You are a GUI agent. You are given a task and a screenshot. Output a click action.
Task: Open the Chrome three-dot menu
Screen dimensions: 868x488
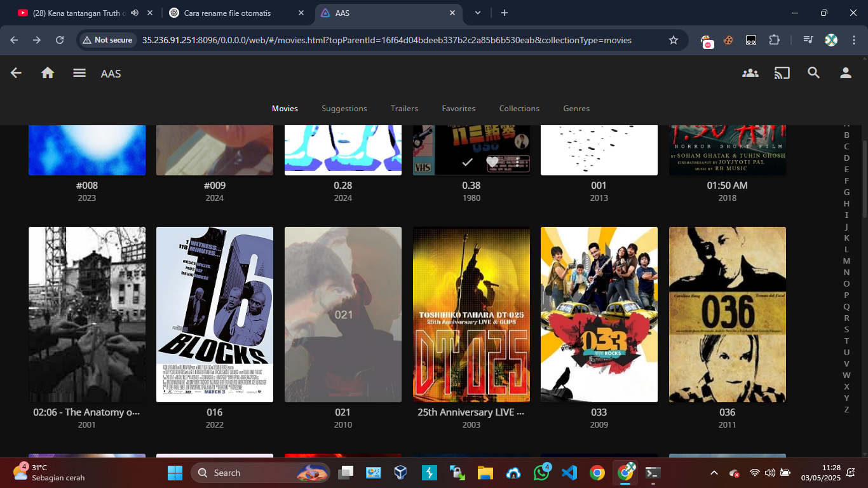click(x=853, y=40)
